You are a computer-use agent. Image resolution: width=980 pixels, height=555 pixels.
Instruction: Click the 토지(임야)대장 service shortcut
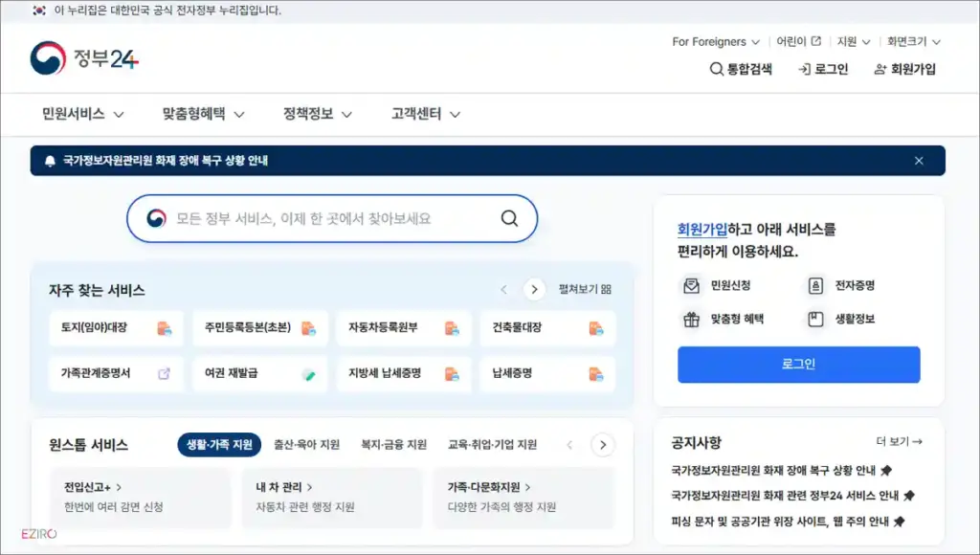[115, 328]
